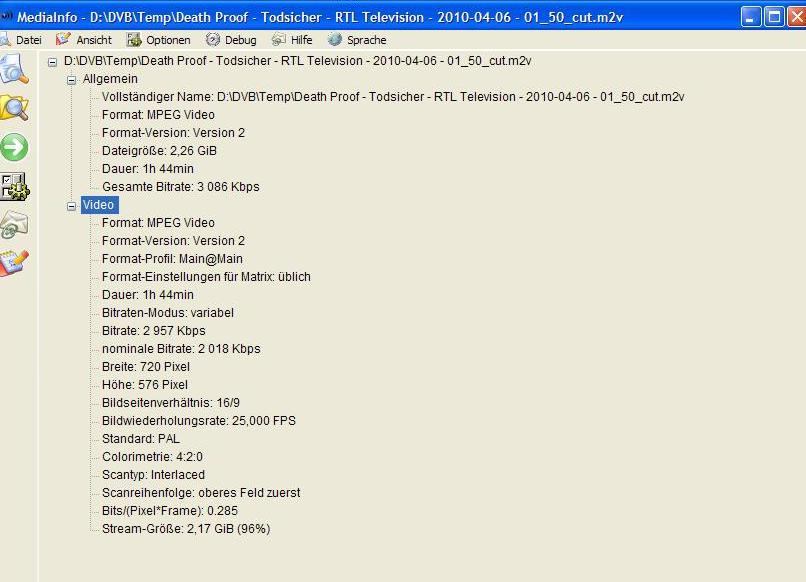The width and height of the screenshot is (806, 582).
Task: Click the open folder icon in sidebar
Action: 14,107
